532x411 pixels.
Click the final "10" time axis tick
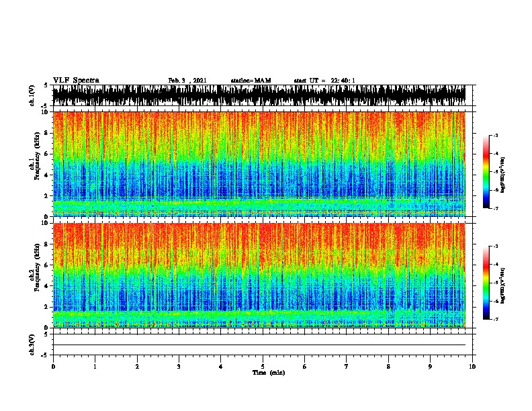pos(472,367)
